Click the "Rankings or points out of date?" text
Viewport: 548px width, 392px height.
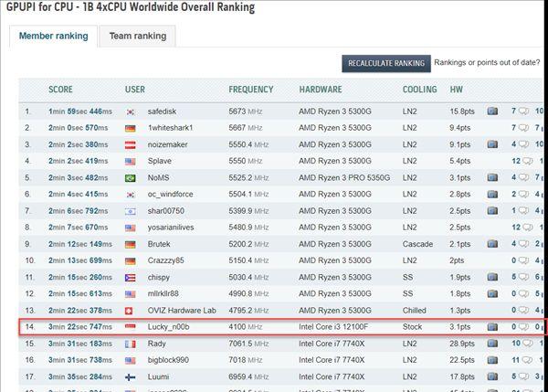click(x=487, y=63)
